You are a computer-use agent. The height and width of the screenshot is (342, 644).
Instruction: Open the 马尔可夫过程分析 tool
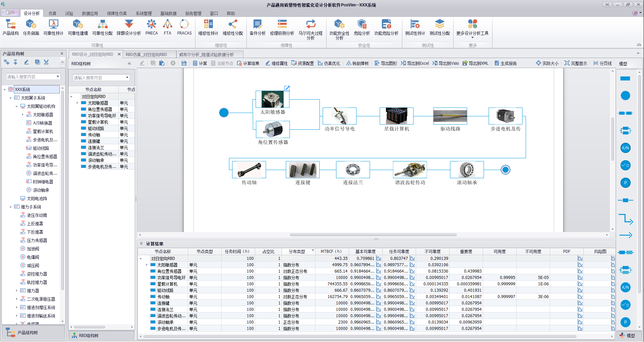tap(310, 30)
